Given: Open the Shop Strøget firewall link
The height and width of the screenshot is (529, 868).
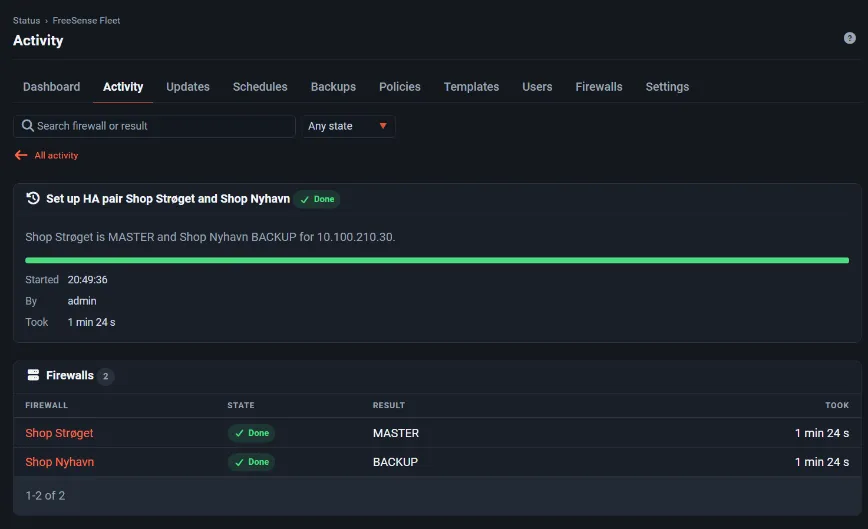Looking at the screenshot, I should pyautogui.click(x=59, y=433).
